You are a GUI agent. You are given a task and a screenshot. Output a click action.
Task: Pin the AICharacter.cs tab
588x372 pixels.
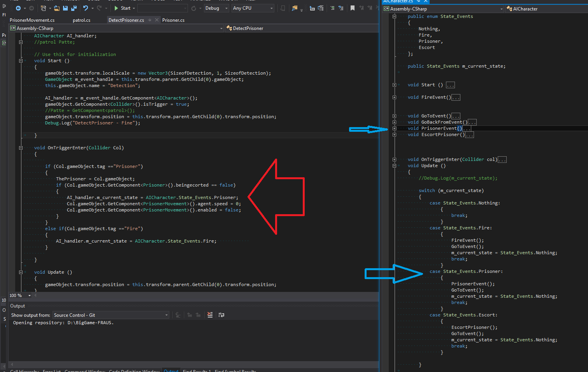click(419, 1)
